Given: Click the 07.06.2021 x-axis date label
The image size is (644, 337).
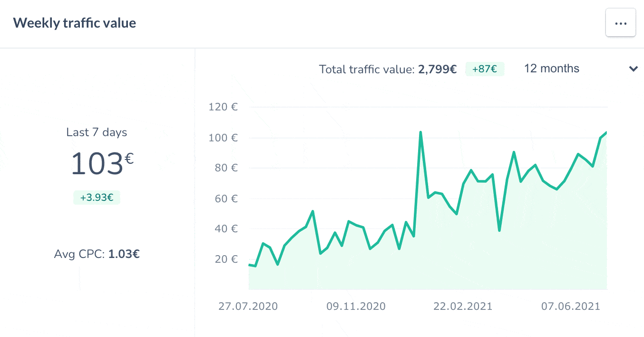Looking at the screenshot, I should coord(570,306).
